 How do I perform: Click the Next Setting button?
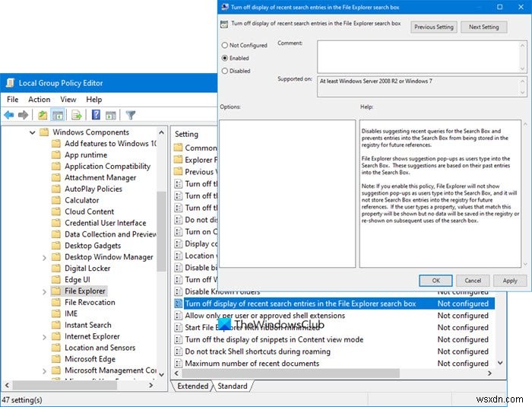click(x=484, y=27)
